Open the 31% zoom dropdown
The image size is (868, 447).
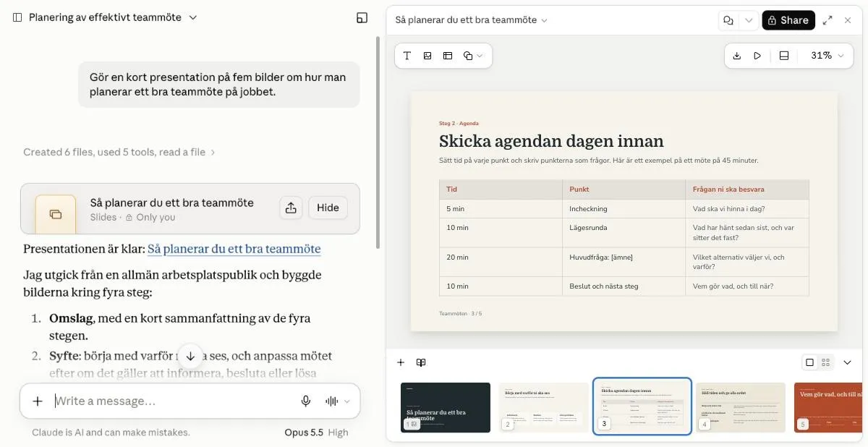coord(827,56)
